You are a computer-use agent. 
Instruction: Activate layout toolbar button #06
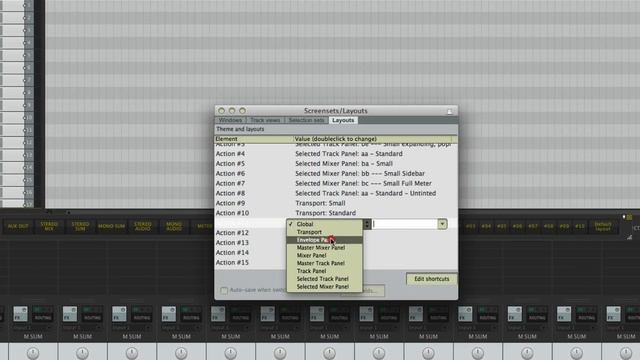pos(517,226)
